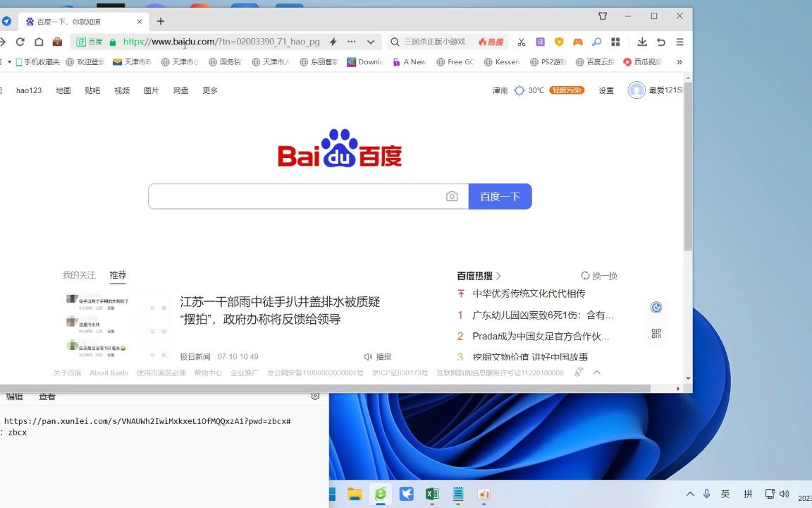The image size is (812, 508).
Task: Expand 更多 in Baidu top nav
Action: [210, 90]
